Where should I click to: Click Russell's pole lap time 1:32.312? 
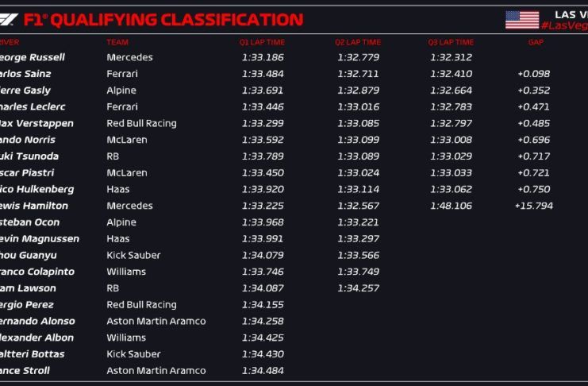pos(451,57)
